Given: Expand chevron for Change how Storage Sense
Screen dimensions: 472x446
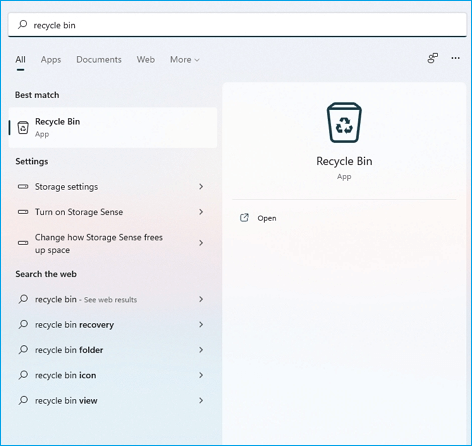Looking at the screenshot, I should click(x=201, y=243).
